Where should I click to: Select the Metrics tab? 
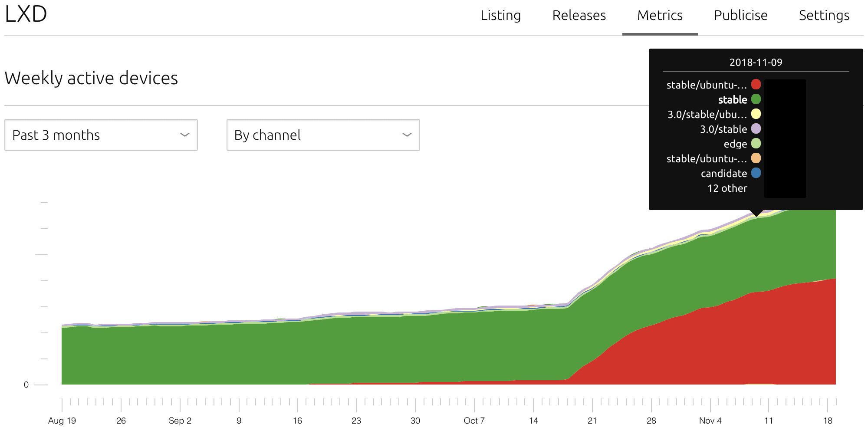[660, 16]
